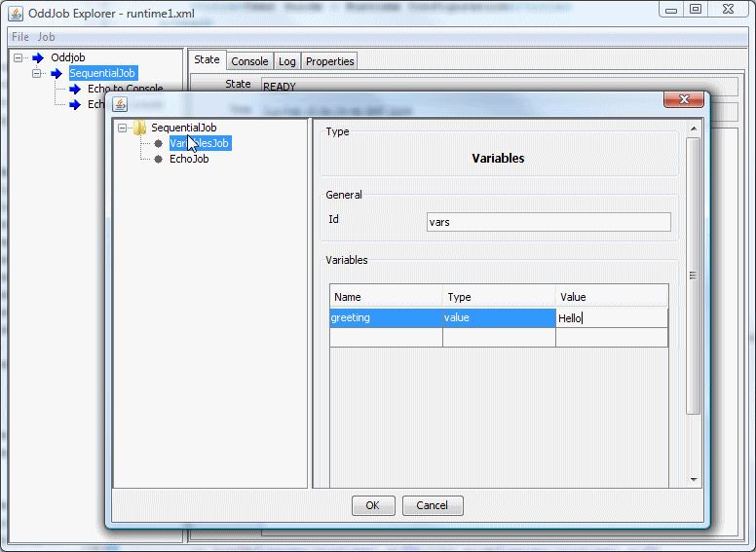
Task: Click the dialog's vertical scrollbar thumb
Action: tap(694, 276)
